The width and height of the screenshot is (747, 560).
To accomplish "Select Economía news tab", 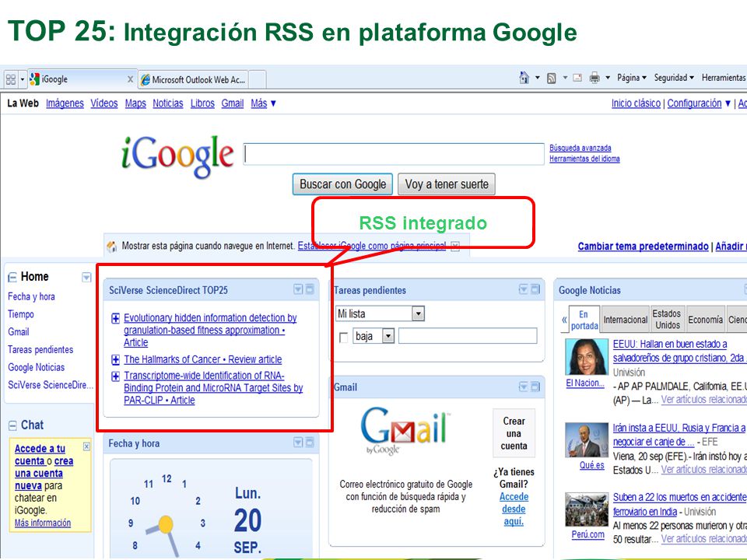I will pyautogui.click(x=705, y=320).
